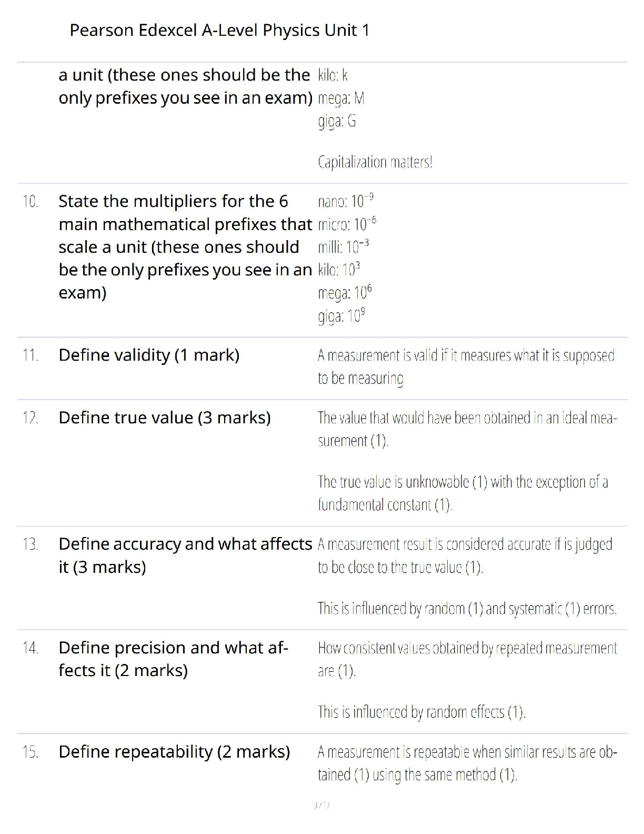
Task: Click the random and systematic errors sentence
Action: point(467,609)
